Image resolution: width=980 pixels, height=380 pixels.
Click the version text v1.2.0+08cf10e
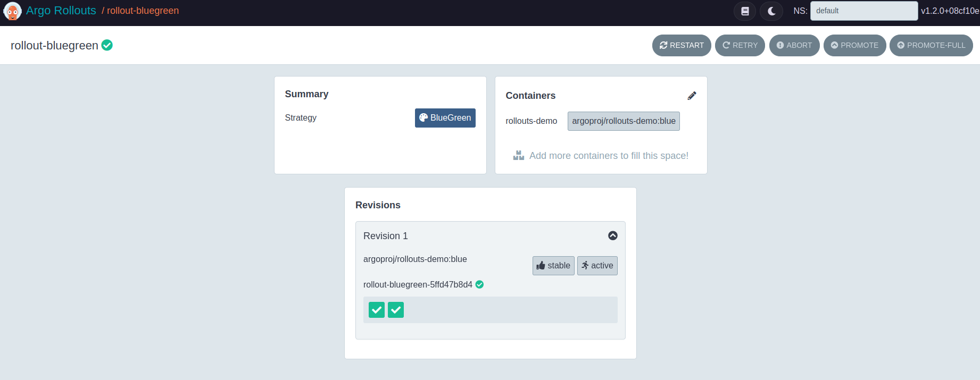coord(950,11)
